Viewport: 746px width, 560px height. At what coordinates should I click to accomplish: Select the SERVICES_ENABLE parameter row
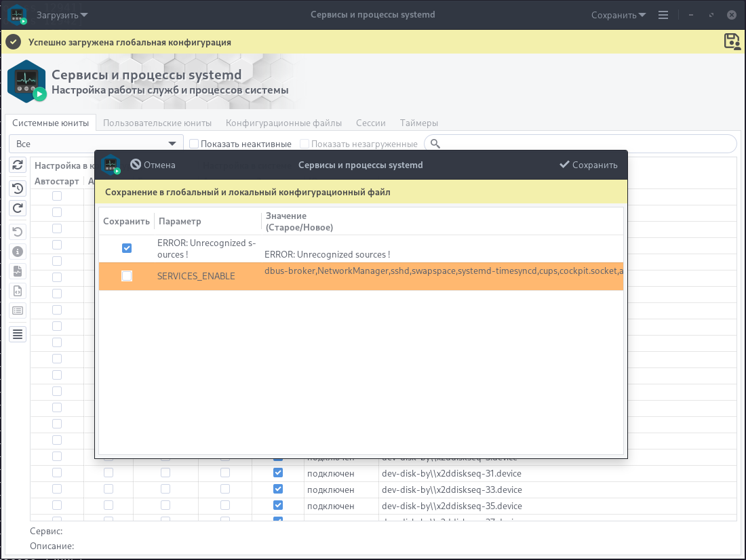(361, 276)
